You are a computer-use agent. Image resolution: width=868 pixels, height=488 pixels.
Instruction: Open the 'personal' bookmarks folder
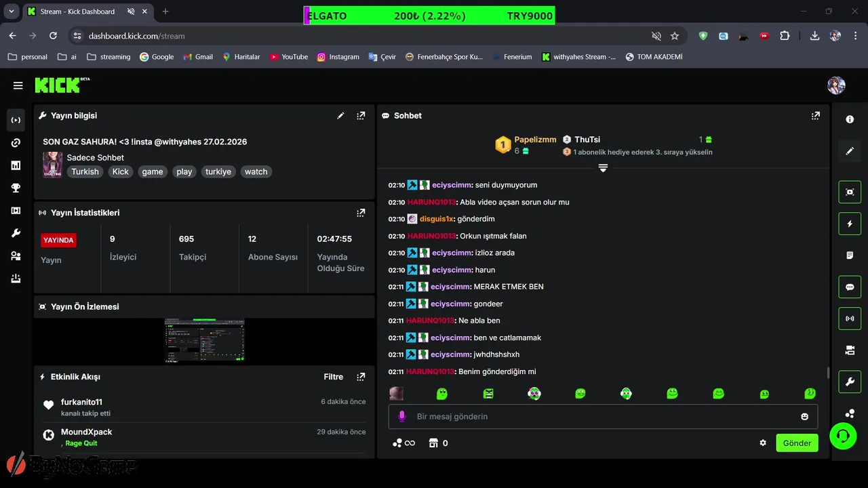coord(28,57)
